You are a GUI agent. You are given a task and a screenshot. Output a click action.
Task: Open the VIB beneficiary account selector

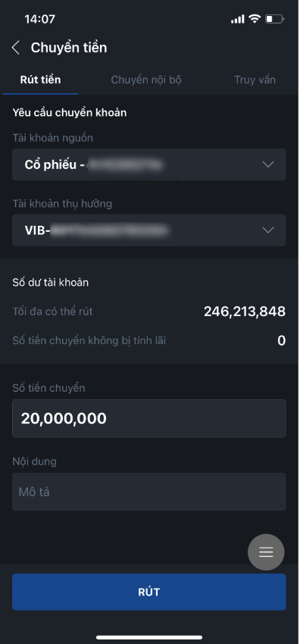149,230
